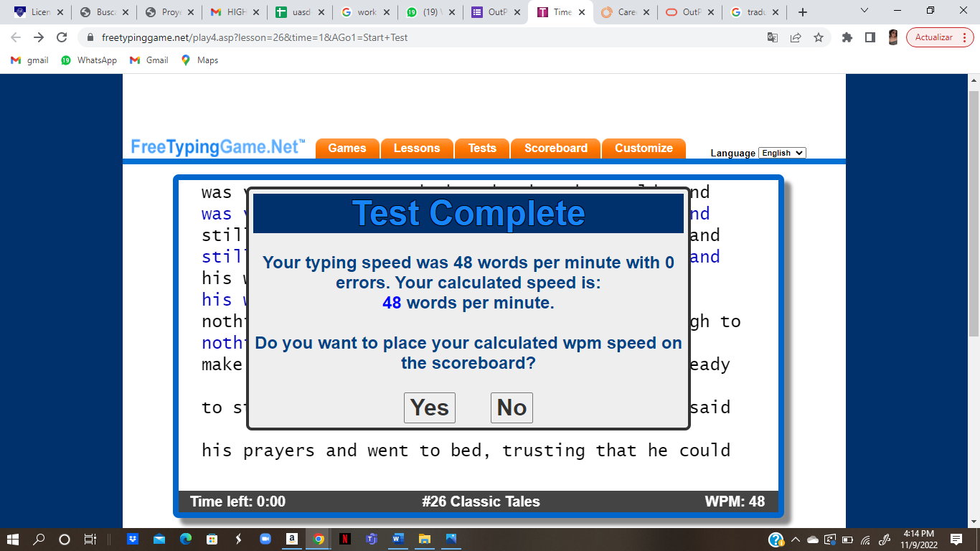Open a new browser tab

803,12
